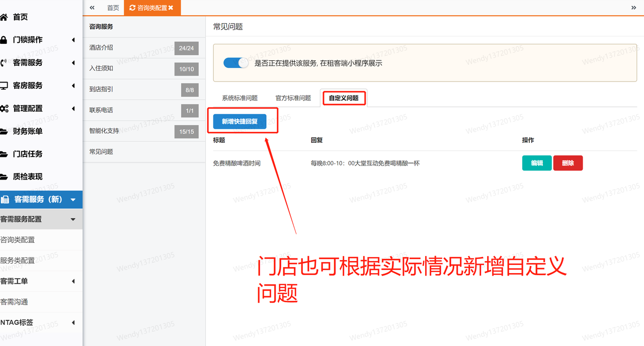
Task: Expand the NTAG标签 menu chevron
Action: coord(74,322)
